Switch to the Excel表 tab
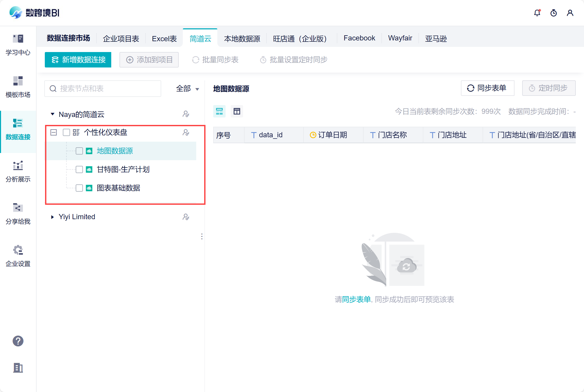This screenshot has width=584, height=392. pos(164,38)
